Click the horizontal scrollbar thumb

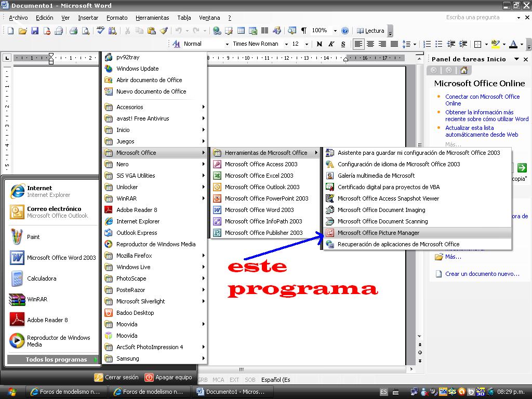[x=241, y=369]
